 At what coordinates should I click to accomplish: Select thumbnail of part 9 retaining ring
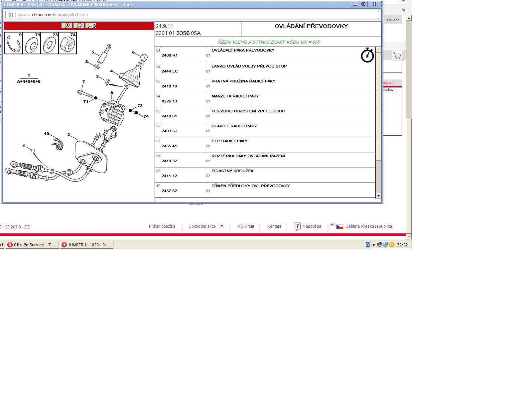14,43
